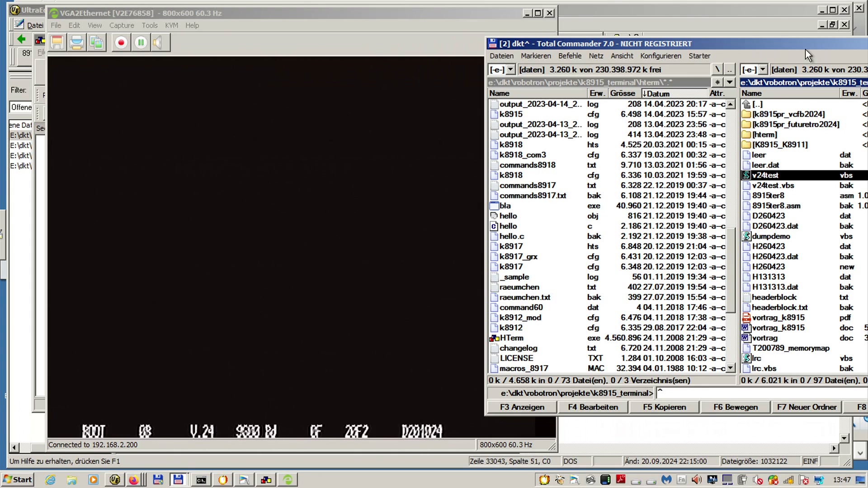Open the HTerm exe icon in file list
The image size is (868, 488).
click(494, 338)
